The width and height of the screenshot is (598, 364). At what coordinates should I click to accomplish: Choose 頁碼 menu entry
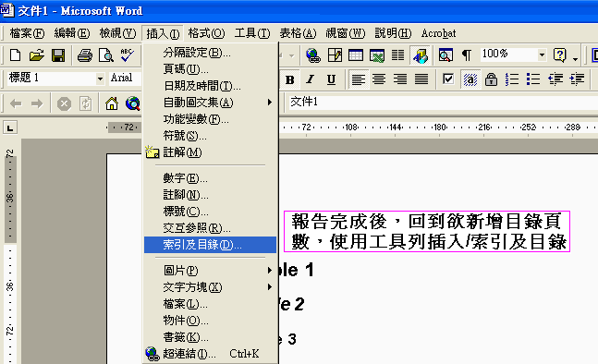click(x=210, y=69)
